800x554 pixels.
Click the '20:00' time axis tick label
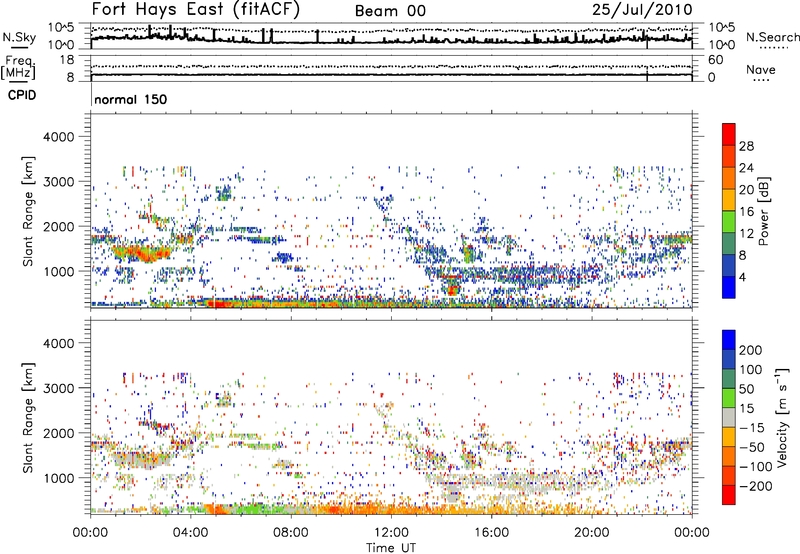point(592,533)
